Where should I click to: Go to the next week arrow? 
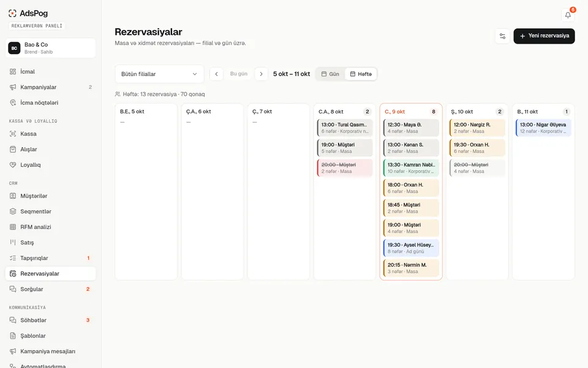pyautogui.click(x=261, y=74)
